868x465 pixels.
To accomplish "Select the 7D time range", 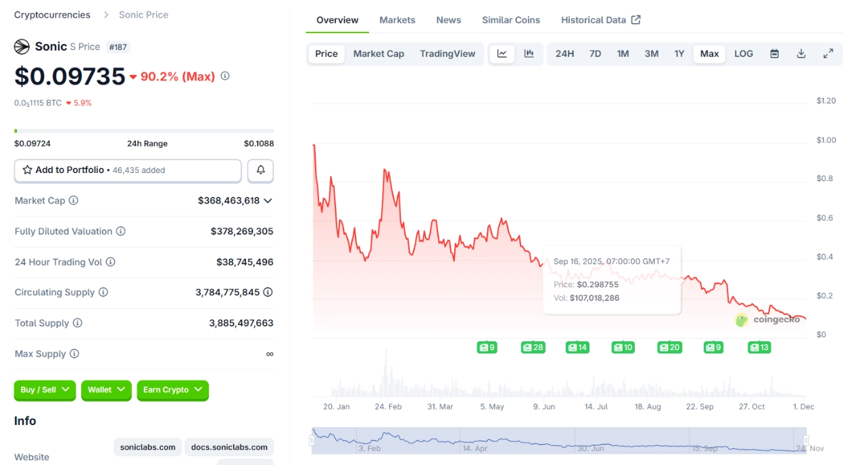I will tap(595, 54).
